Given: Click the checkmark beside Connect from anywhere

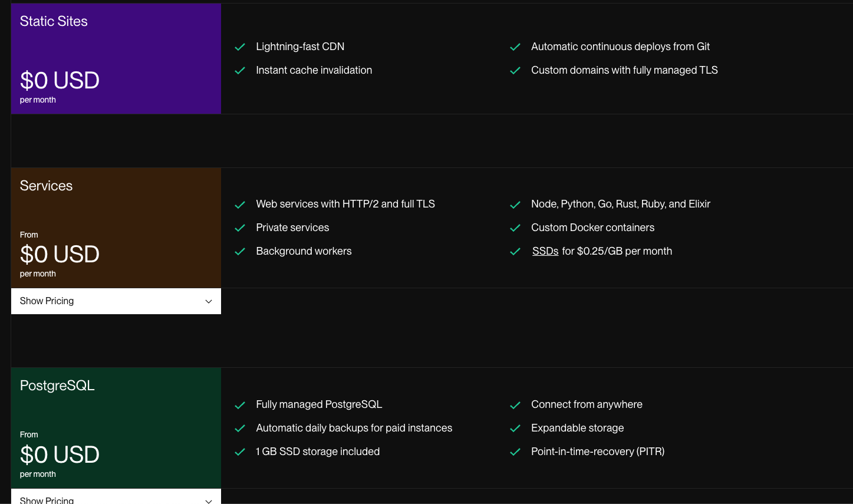Looking at the screenshot, I should 515,405.
